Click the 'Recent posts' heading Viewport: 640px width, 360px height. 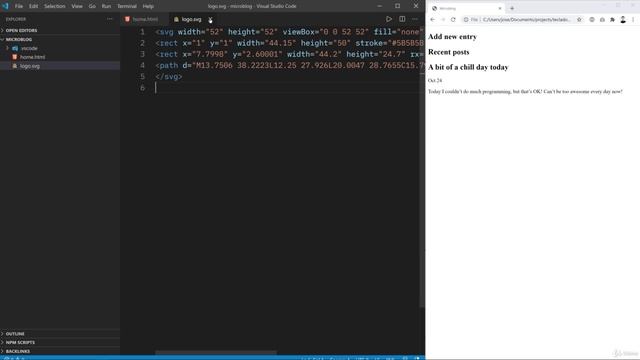point(449,52)
